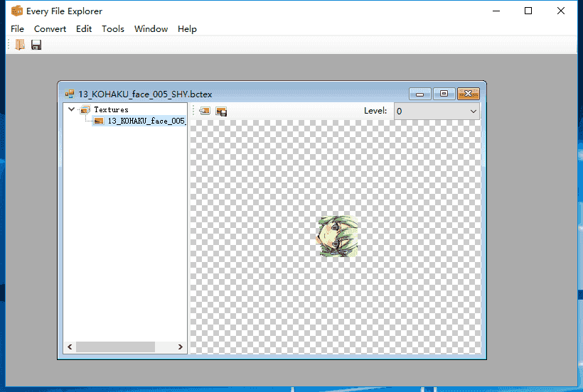Click the Textures folder icon in tree
The image size is (583, 392).
(x=85, y=109)
